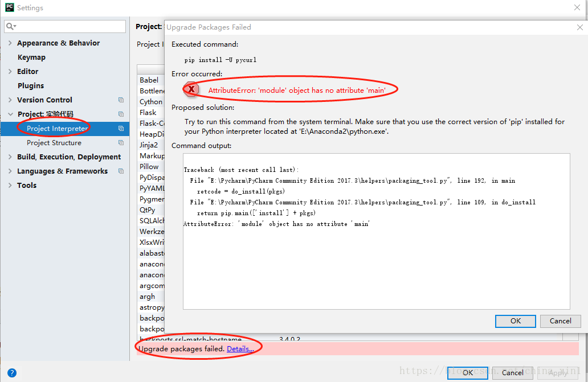Click the per-project icon beside Project Interpreter
The height and width of the screenshot is (382, 588).
coord(121,129)
